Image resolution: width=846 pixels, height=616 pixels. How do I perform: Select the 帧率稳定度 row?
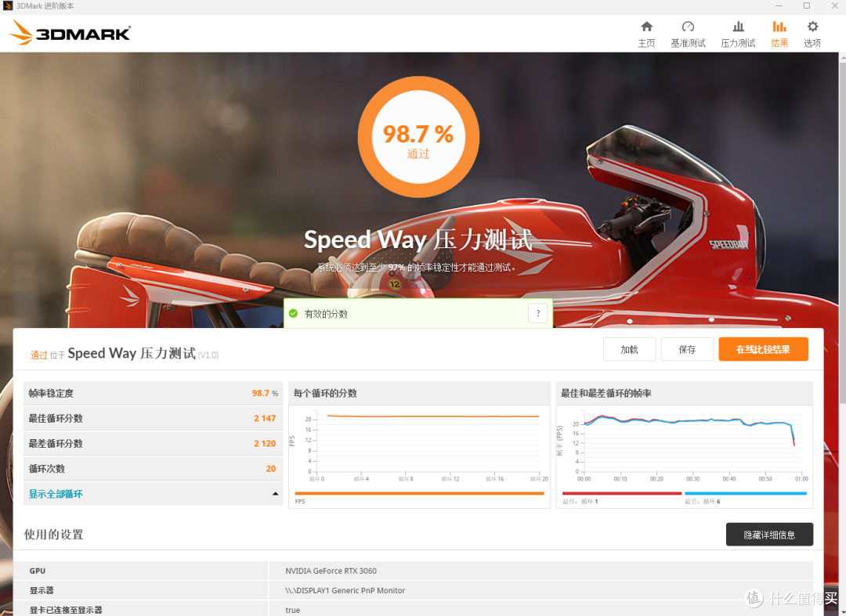click(154, 393)
